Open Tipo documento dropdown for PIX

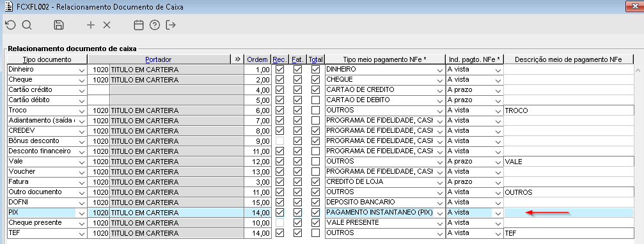point(81,213)
